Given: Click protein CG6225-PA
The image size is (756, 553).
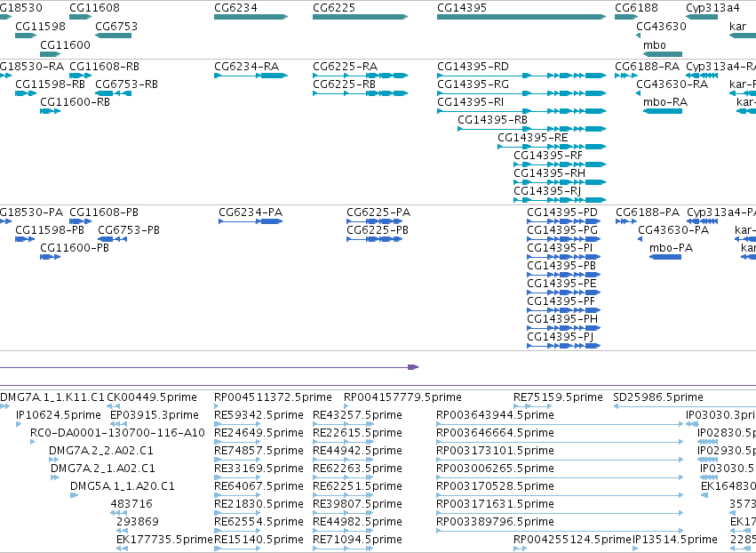Looking at the screenshot, I should pyautogui.click(x=378, y=212).
